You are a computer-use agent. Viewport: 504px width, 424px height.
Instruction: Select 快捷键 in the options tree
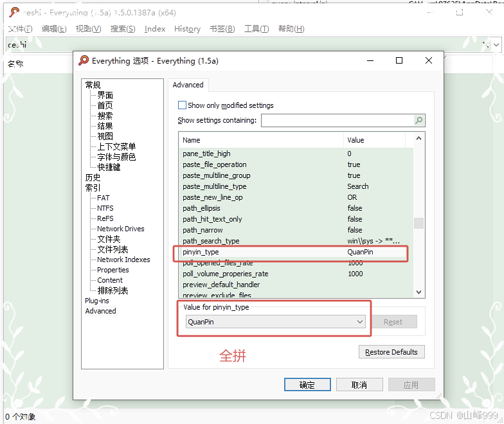(x=109, y=167)
